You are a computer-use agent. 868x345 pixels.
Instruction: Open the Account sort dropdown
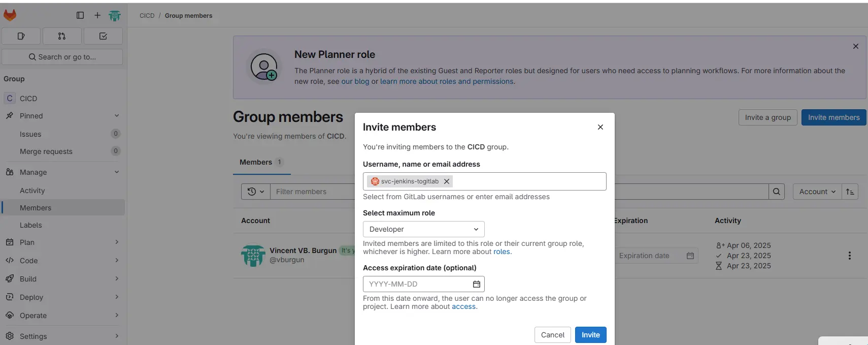tap(817, 192)
